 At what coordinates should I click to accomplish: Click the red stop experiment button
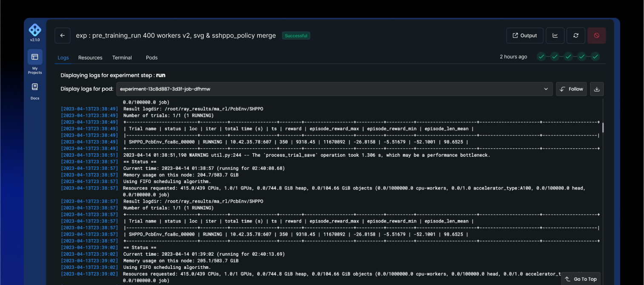596,36
